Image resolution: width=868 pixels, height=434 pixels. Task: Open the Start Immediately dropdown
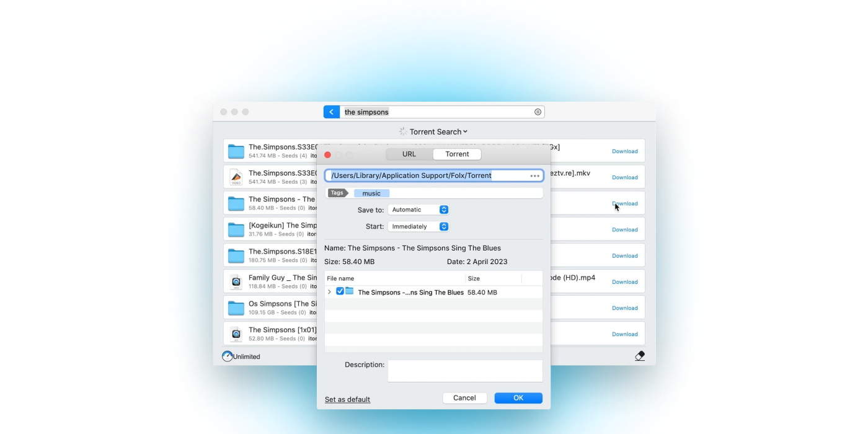(x=418, y=227)
